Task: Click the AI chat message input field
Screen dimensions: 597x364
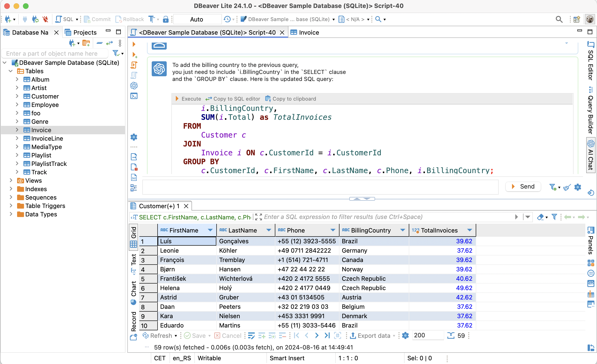Action: tap(320, 187)
